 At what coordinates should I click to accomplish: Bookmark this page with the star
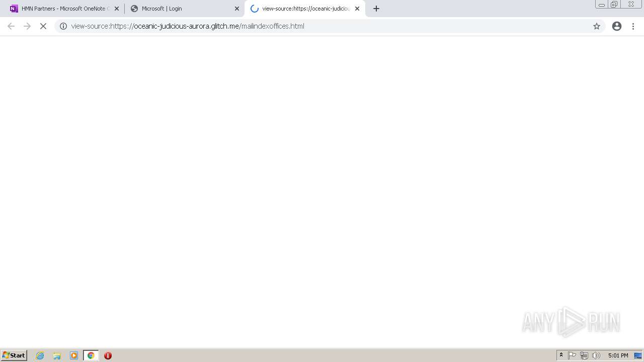pos(597,26)
